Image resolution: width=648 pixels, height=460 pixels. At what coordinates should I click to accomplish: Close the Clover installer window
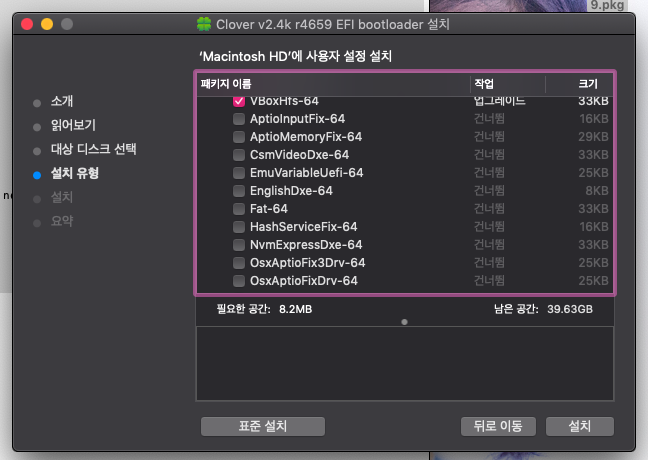(x=27, y=24)
